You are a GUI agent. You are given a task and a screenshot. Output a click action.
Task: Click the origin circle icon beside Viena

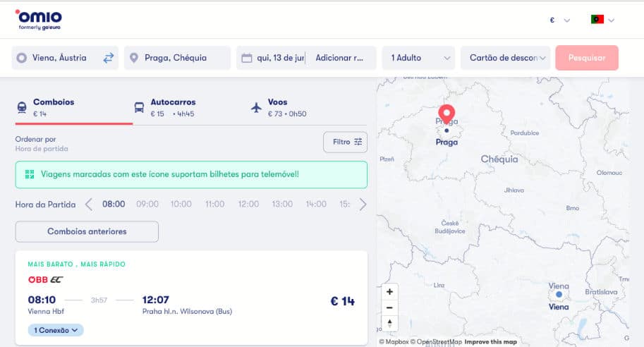click(x=22, y=58)
